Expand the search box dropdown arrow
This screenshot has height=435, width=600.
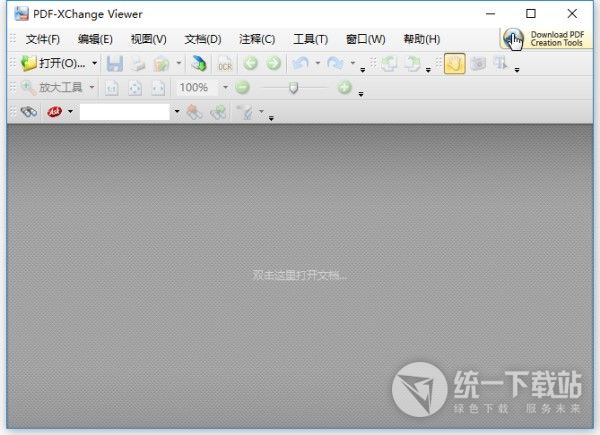(x=177, y=111)
